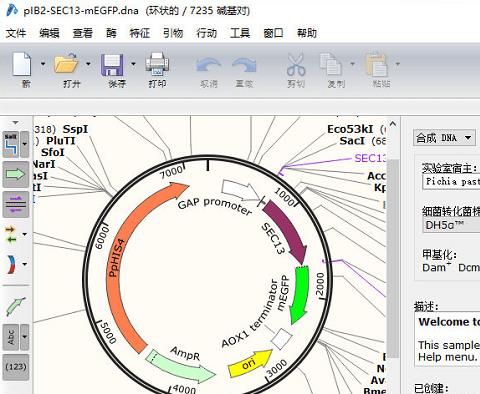The image size is (480, 394).
Task: Open the New file dropdown arrow
Action: 43,63
